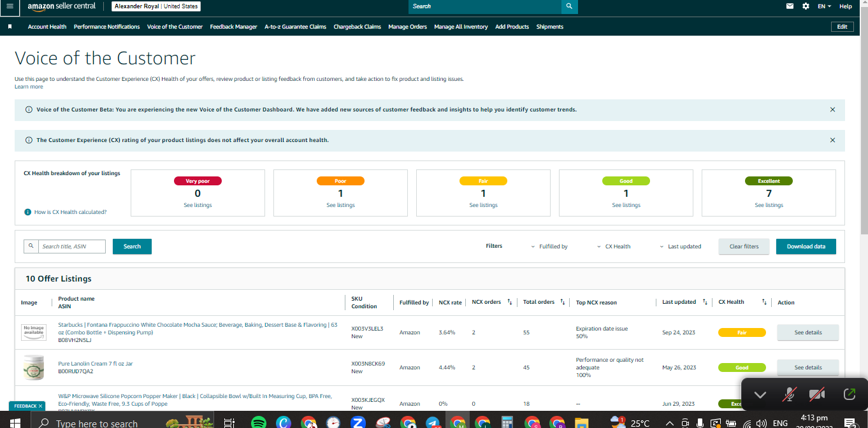
Task: Click the Clear filters button
Action: 744,246
